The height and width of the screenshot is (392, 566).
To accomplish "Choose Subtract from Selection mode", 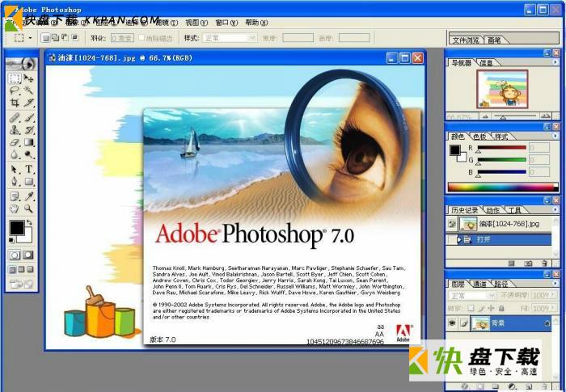I will point(65,37).
